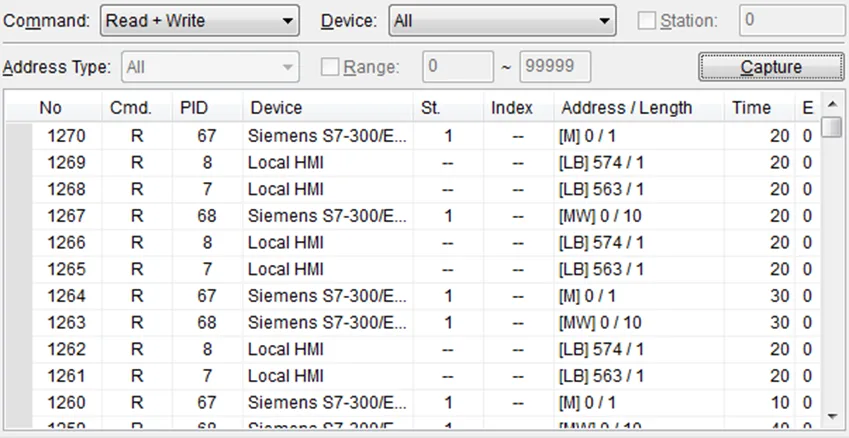The image size is (849, 438).
Task: Click PID 68 in row 1263
Action: click(x=207, y=323)
